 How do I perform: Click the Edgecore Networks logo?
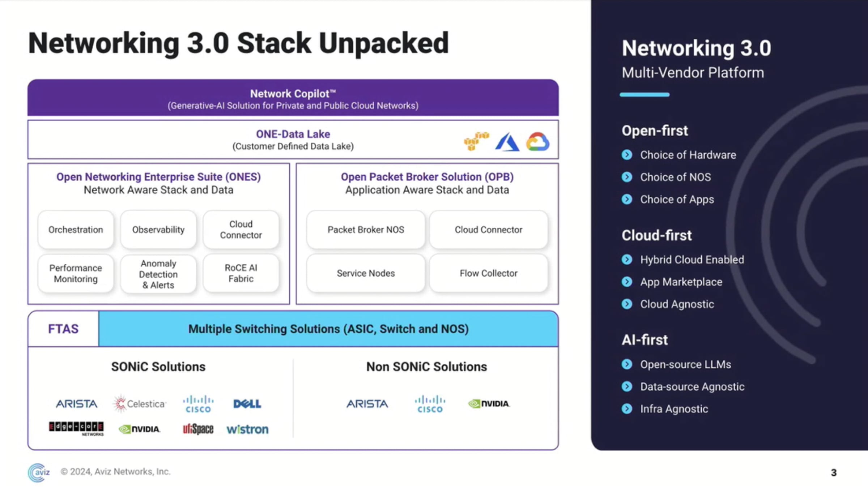pos(76,428)
